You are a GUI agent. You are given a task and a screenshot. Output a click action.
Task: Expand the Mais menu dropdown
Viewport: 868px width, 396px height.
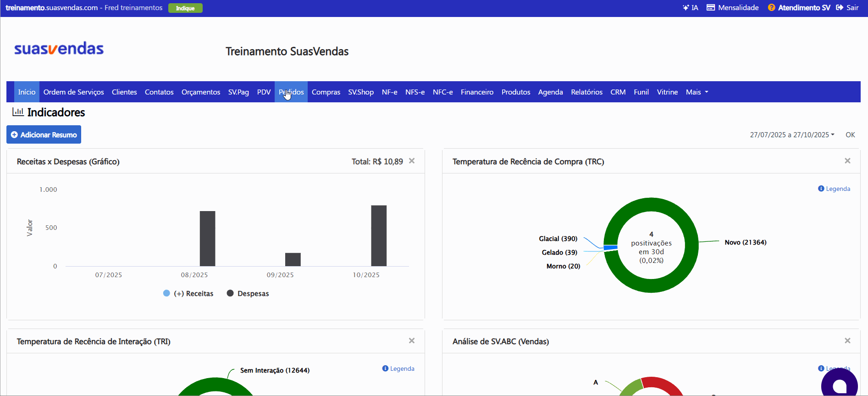[697, 92]
